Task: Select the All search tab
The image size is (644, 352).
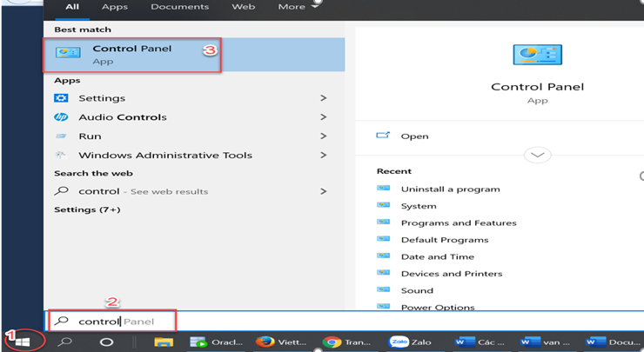Action: point(72,7)
